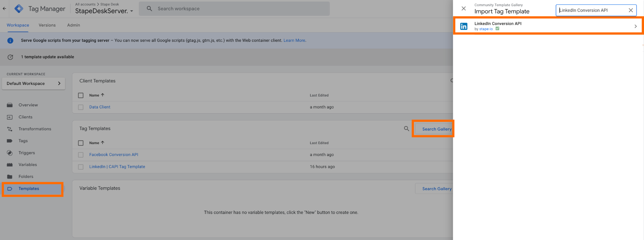
Task: Click the Tag Manager logo
Action: [19, 9]
